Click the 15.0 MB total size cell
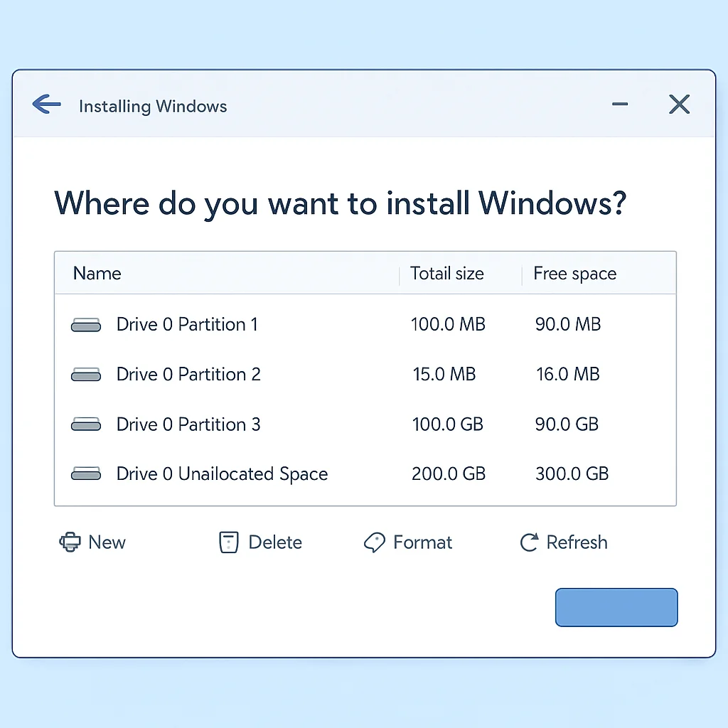 (x=444, y=374)
